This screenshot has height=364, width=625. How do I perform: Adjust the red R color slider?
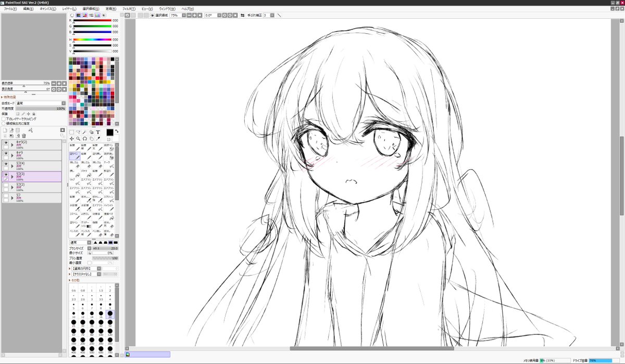[x=92, y=20]
